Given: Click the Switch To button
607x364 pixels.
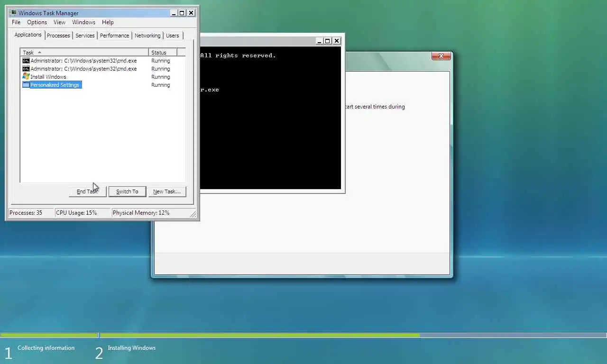Looking at the screenshot, I should coord(127,191).
